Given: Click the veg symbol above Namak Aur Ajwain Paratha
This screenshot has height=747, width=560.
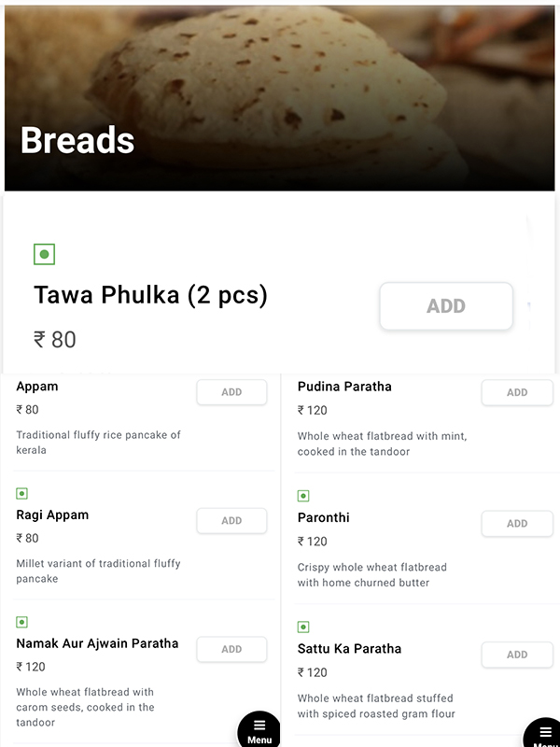Looking at the screenshot, I should click(x=22, y=622).
